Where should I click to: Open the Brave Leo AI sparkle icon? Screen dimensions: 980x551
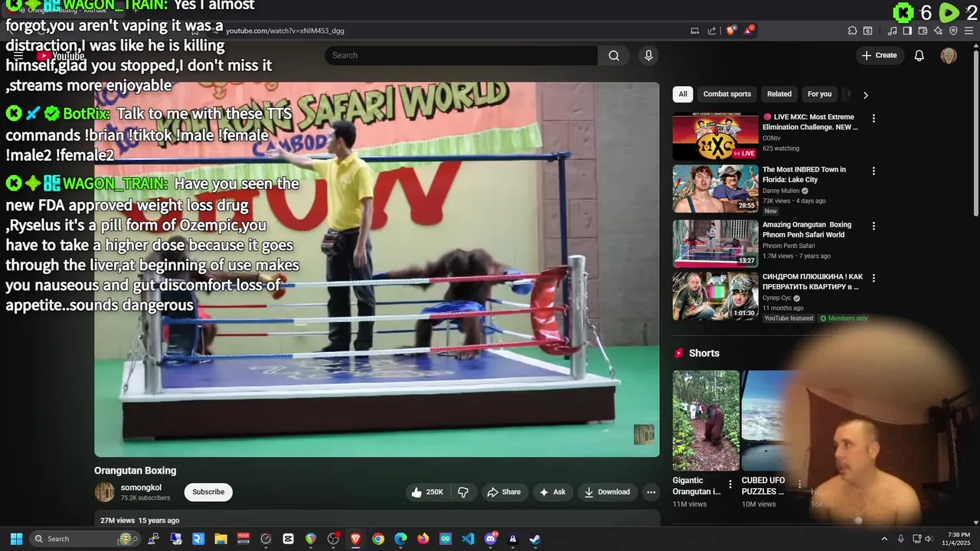click(938, 31)
